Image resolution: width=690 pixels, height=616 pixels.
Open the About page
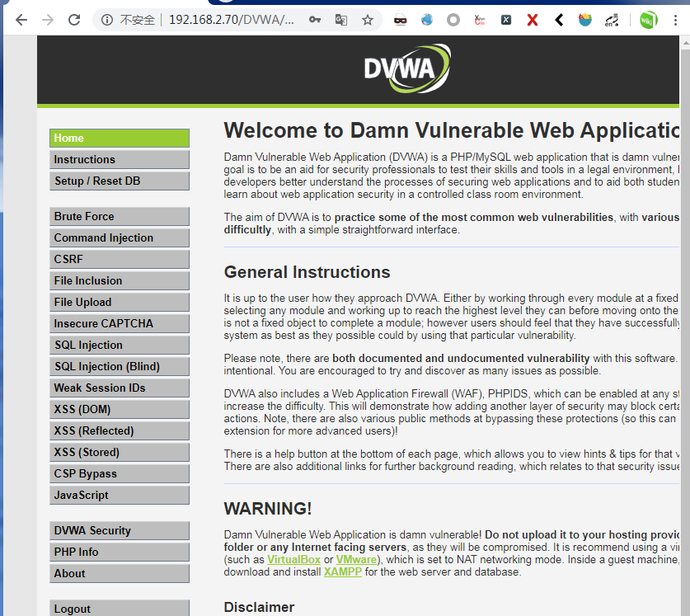[120, 574]
